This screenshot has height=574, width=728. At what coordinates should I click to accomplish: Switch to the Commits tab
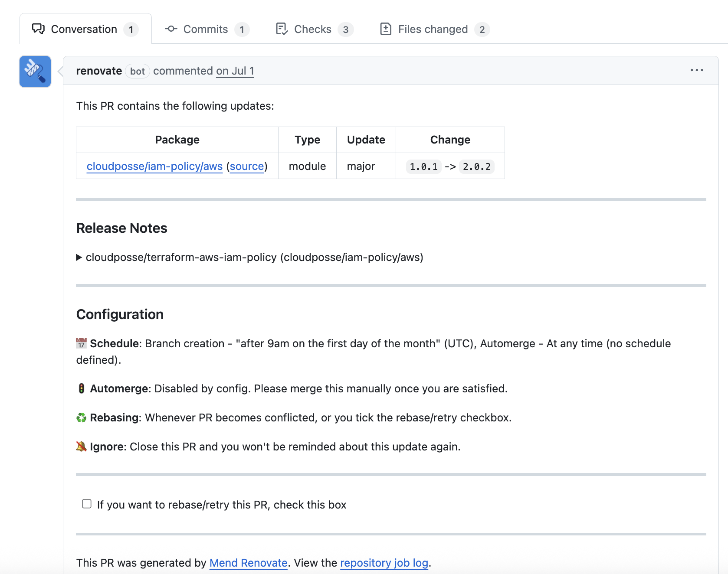point(205,29)
